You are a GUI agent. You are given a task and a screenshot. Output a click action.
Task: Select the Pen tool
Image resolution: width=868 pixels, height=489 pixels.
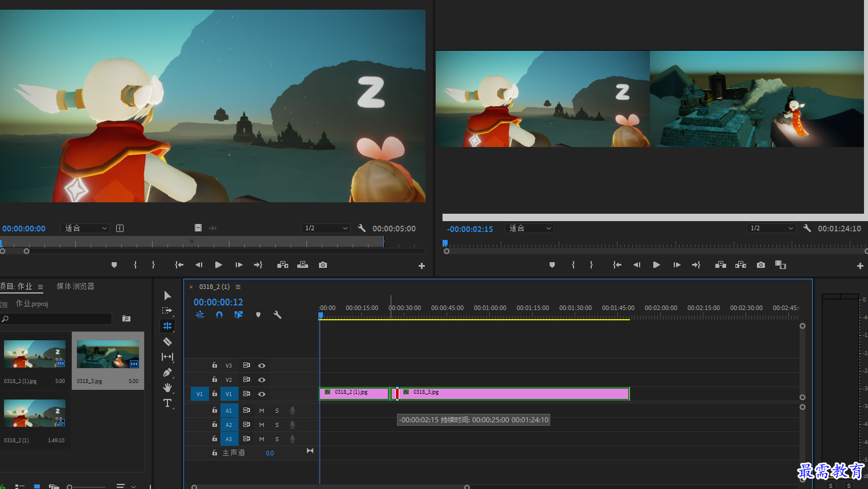pyautogui.click(x=167, y=372)
